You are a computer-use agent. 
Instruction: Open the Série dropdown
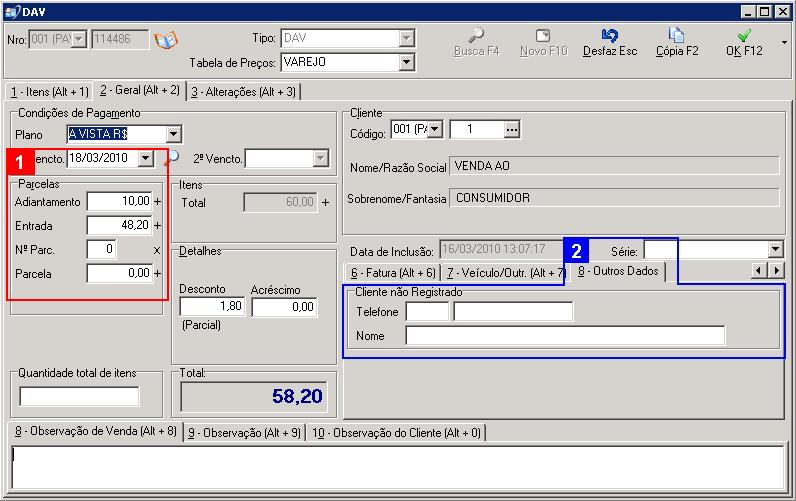[x=775, y=250]
